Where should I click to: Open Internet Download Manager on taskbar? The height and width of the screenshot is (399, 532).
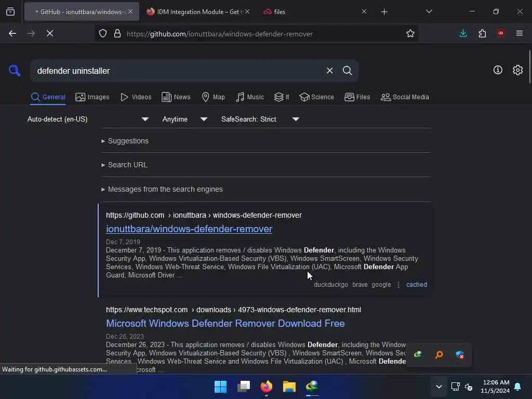pyautogui.click(x=312, y=387)
